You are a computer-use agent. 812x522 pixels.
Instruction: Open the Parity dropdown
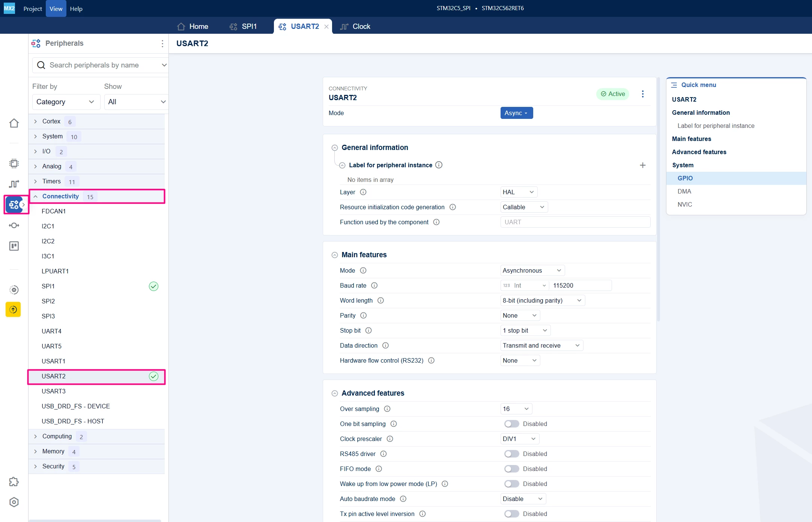point(520,315)
